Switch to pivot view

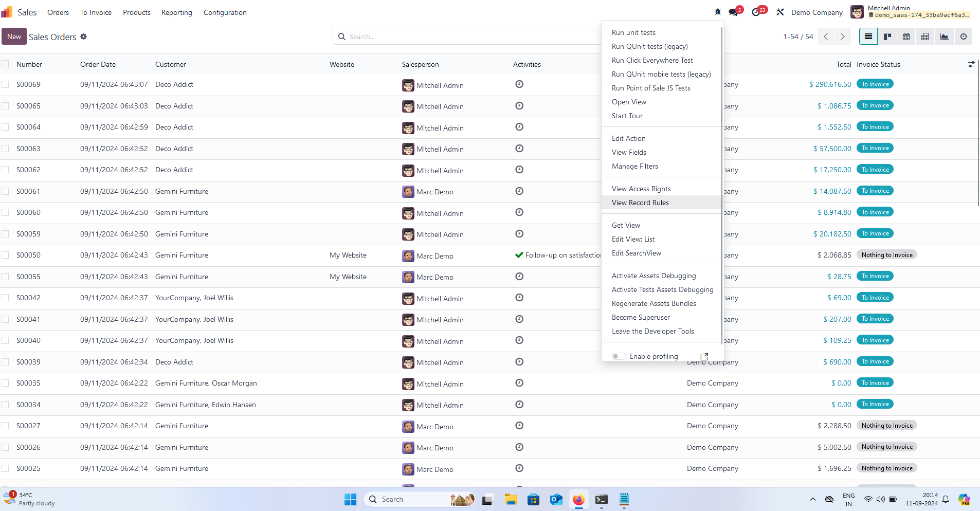point(925,36)
